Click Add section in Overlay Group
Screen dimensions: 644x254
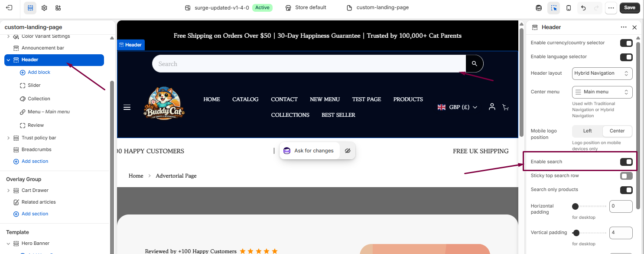tap(31, 214)
